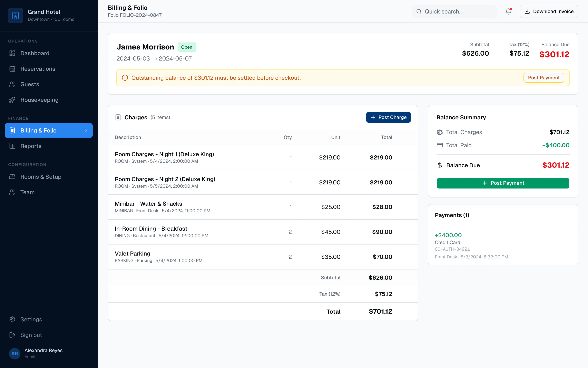
Task: Navigate to Rooms & Setup
Action: [x=49, y=177]
